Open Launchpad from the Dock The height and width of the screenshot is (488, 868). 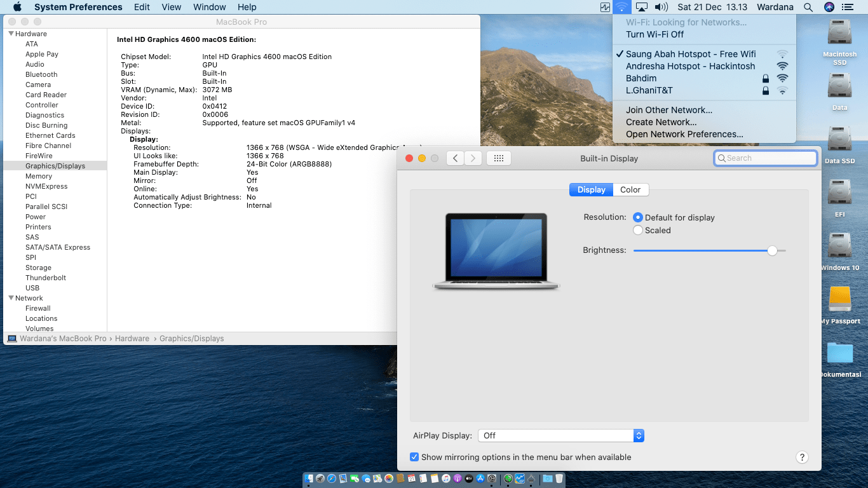click(320, 478)
